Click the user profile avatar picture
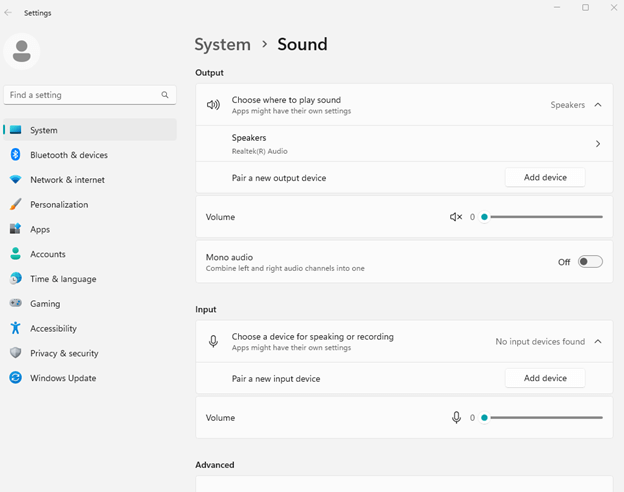The image size is (624, 492). coord(22,50)
